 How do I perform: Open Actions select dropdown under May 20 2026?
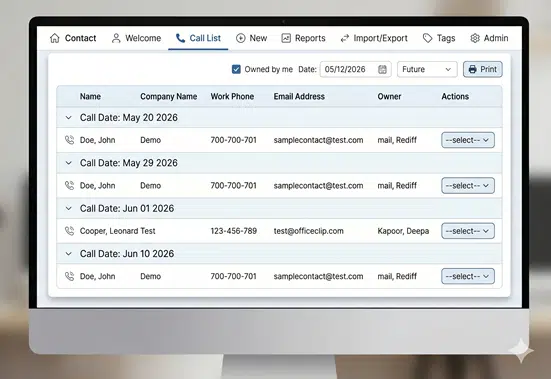(x=468, y=140)
